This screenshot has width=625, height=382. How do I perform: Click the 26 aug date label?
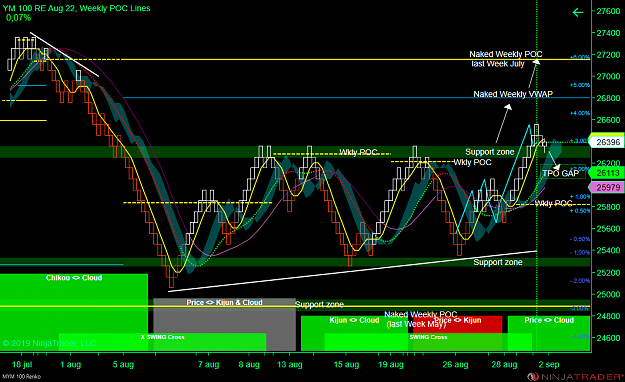tap(456, 364)
